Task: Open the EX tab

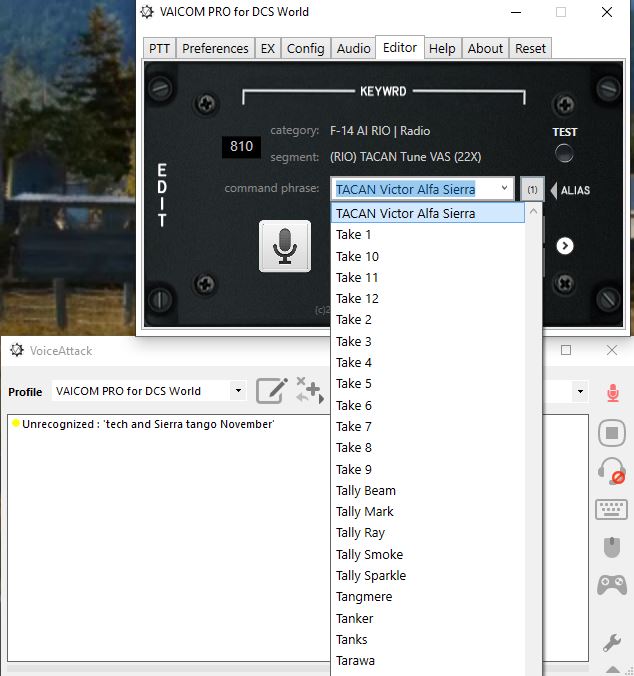Action: 268,48
